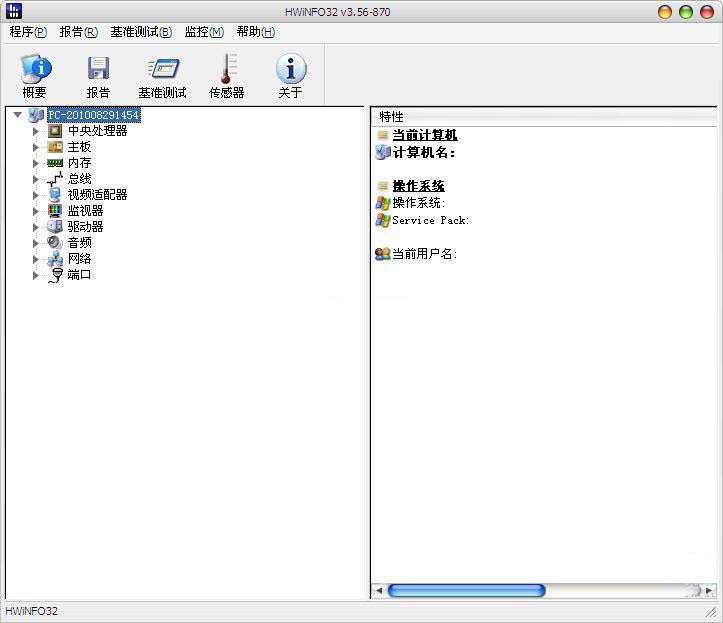Open the 概要 summary toolbar icon
Screen dimensions: 723x623
tap(35, 69)
